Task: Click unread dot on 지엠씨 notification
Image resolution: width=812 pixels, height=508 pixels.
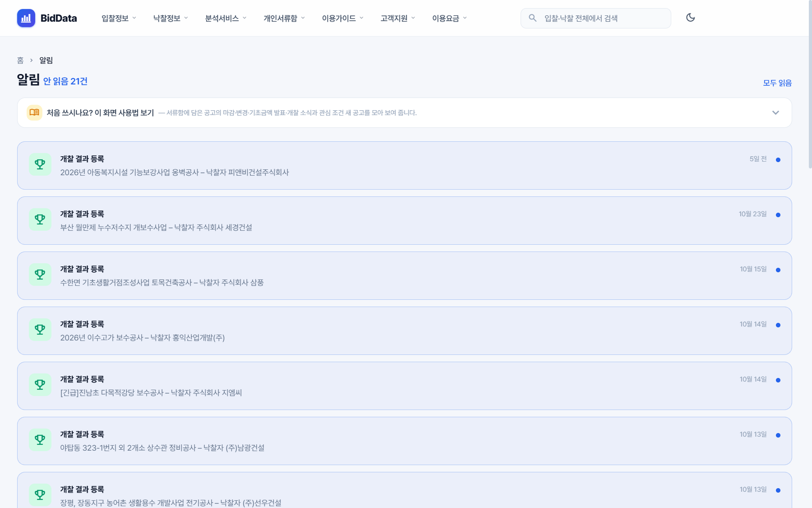Action: [x=778, y=380]
